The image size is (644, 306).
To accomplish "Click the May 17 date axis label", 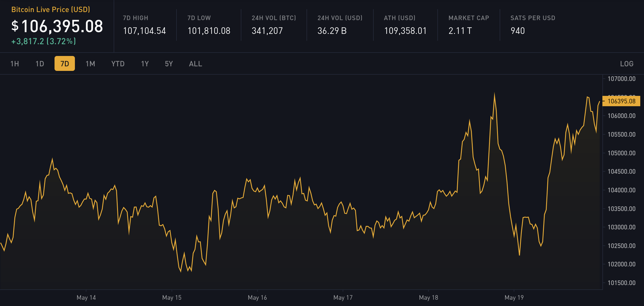I will coord(343,298).
